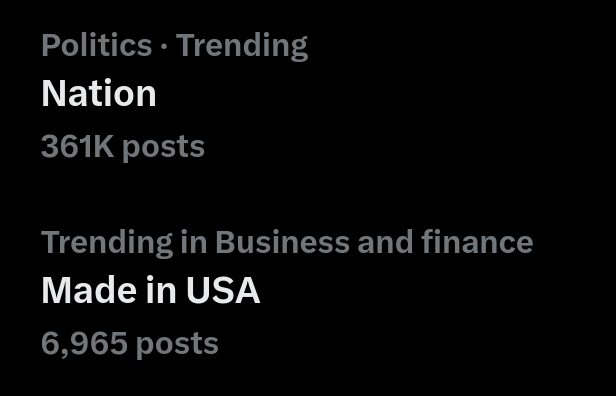This screenshot has height=396, width=616.
Task: Click the 6,965 posts count
Action: click(130, 344)
